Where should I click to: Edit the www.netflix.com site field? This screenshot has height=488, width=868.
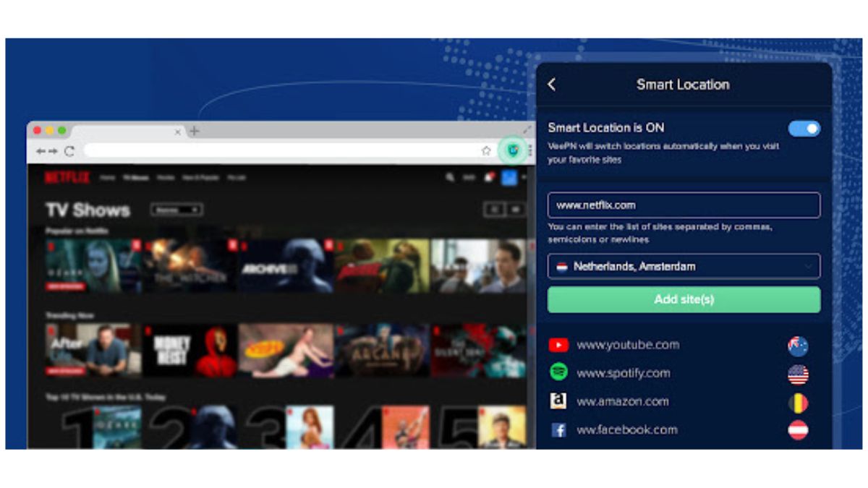[684, 205]
